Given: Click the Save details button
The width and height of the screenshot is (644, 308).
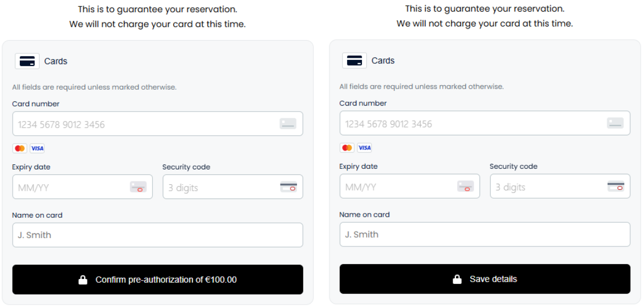Looking at the screenshot, I should point(485,279).
